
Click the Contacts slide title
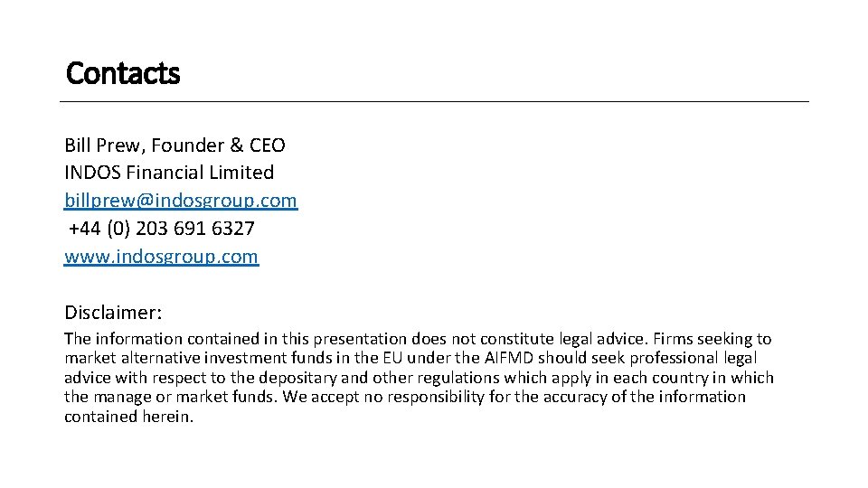click(x=123, y=73)
